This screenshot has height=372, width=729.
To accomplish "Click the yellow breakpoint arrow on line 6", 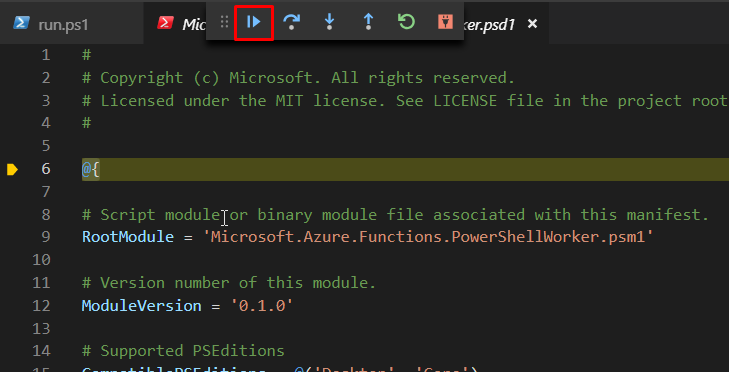I will 13,169.
